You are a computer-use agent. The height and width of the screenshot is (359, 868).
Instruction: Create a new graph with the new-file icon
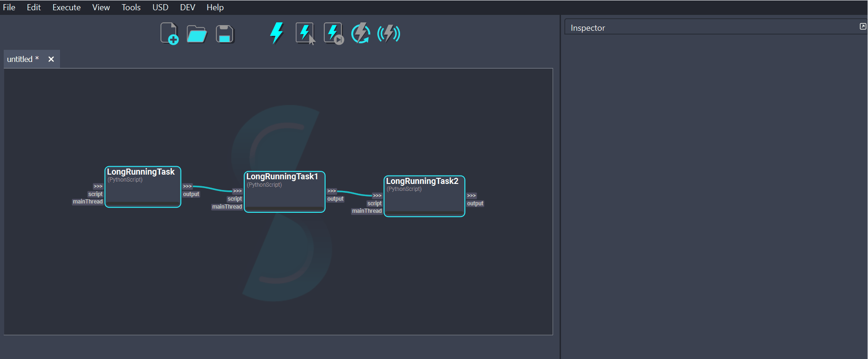click(169, 34)
